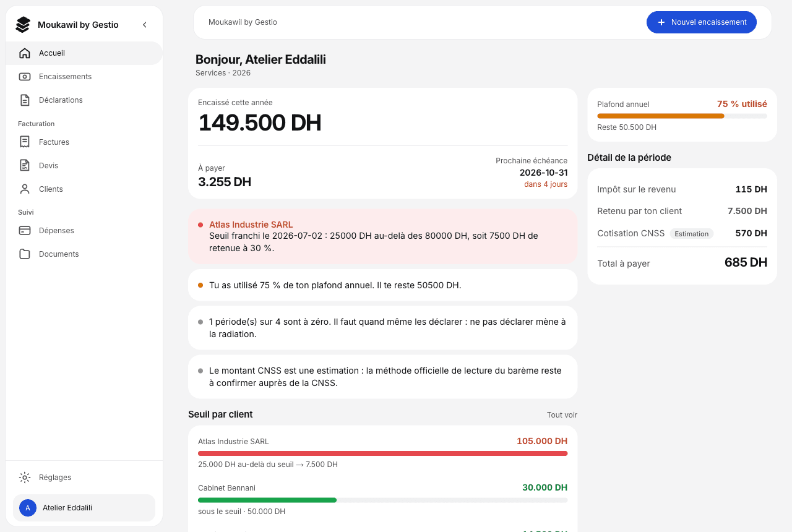Click the Atlas Industrie SARL threshold bar
792x532 pixels.
pyautogui.click(x=382, y=453)
